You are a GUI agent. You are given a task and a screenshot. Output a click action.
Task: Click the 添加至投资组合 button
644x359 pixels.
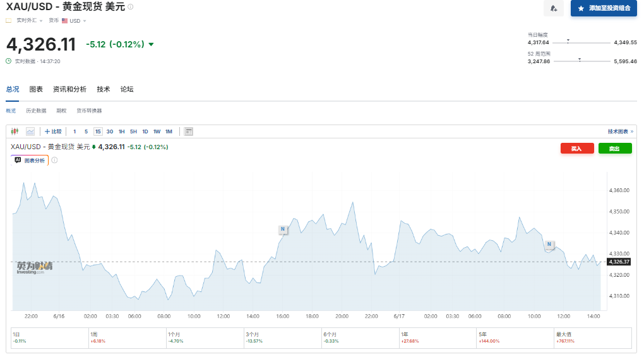(x=604, y=8)
